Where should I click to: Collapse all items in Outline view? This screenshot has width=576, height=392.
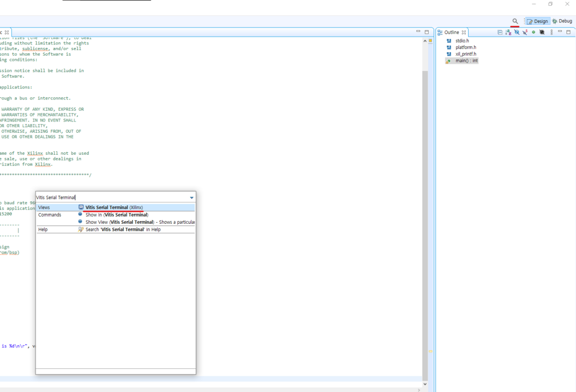tap(499, 32)
